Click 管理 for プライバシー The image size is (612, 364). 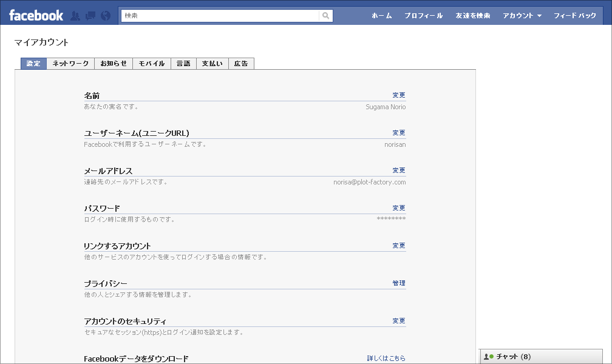[399, 283]
